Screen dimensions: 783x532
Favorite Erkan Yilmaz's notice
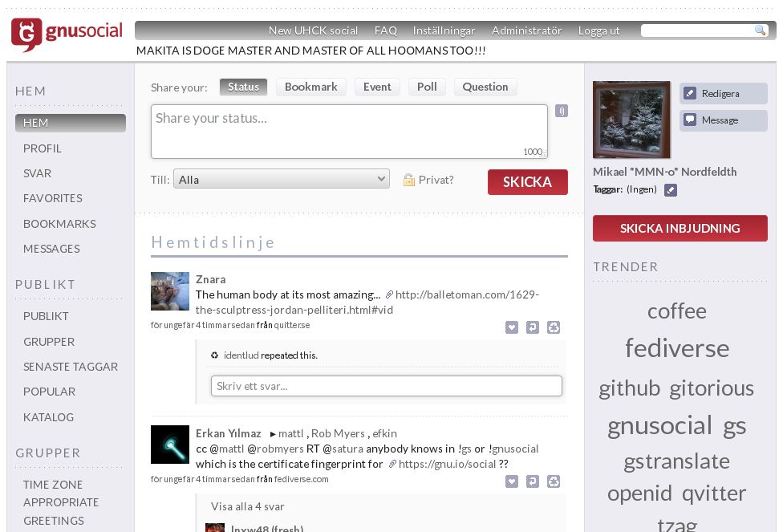[x=512, y=481]
